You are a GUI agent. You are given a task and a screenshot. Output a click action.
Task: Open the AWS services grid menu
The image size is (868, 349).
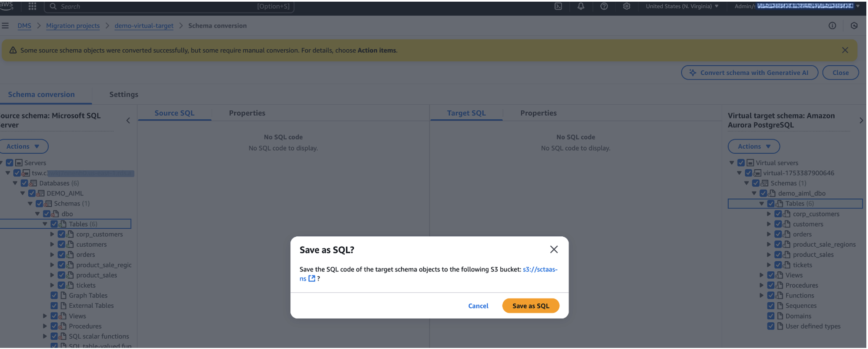pos(32,6)
